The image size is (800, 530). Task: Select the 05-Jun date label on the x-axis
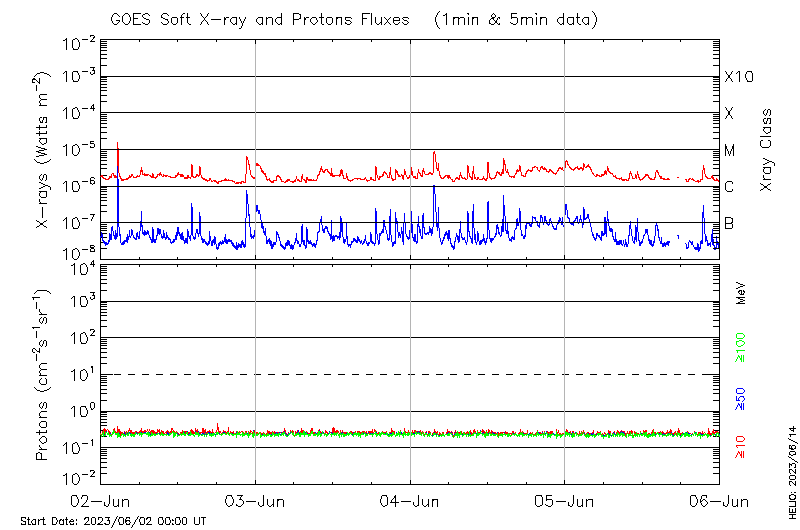point(565,501)
